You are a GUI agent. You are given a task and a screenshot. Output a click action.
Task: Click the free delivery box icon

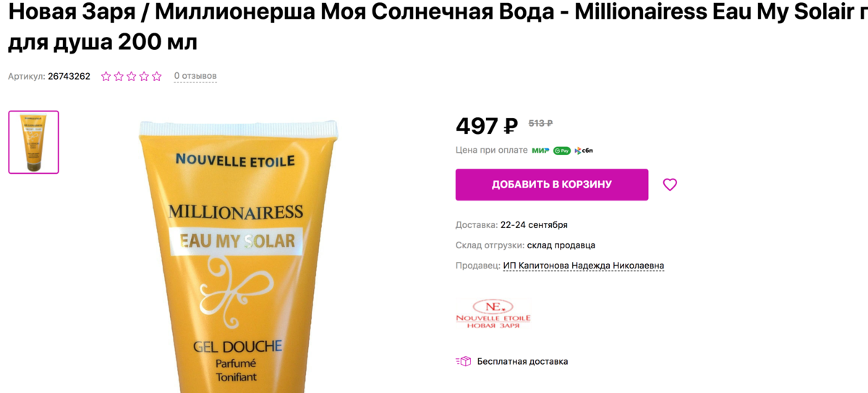[463, 361]
